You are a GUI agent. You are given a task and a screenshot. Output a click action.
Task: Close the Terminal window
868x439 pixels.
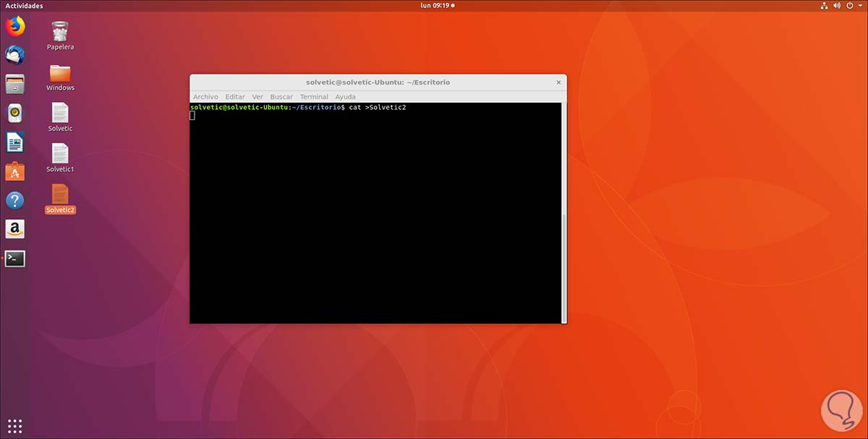point(558,82)
